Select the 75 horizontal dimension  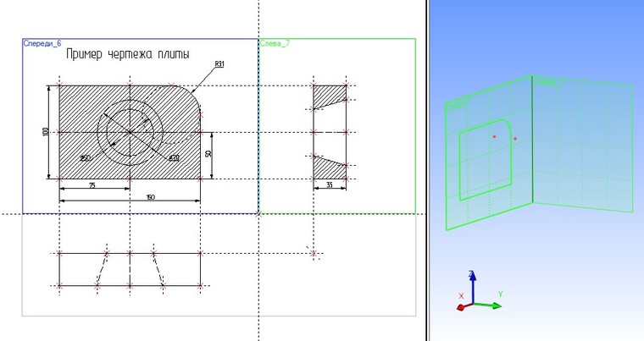tap(92, 185)
